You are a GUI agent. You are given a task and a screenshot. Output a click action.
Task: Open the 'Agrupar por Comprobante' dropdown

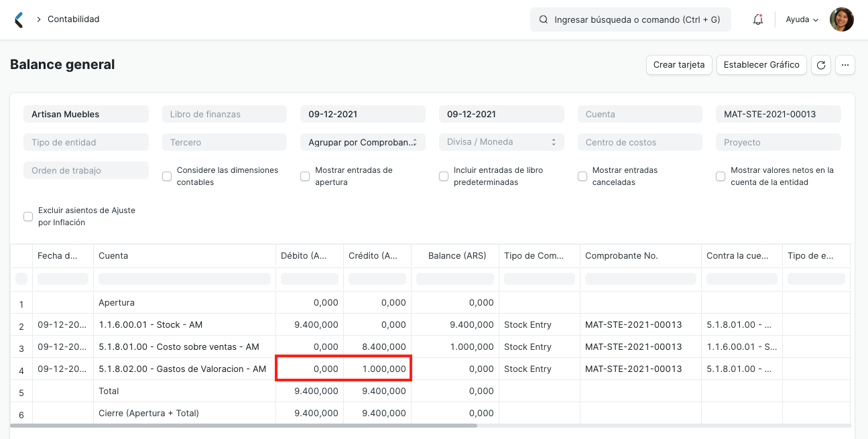click(363, 141)
